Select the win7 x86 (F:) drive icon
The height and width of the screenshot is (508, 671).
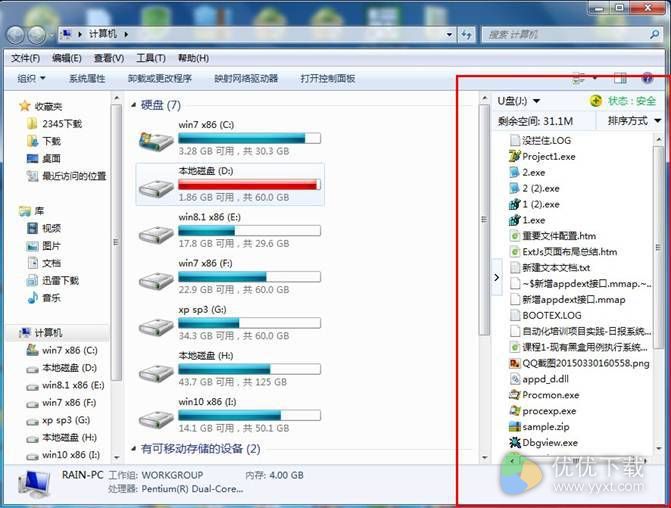pos(156,280)
